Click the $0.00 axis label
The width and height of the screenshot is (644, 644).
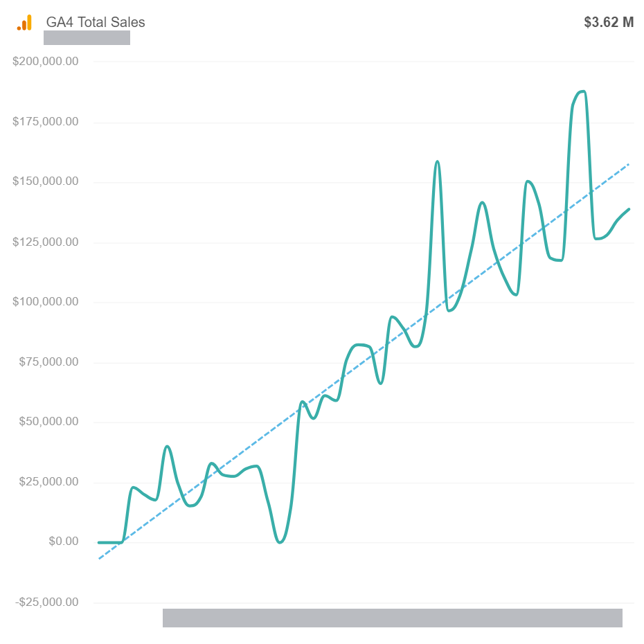(64, 542)
